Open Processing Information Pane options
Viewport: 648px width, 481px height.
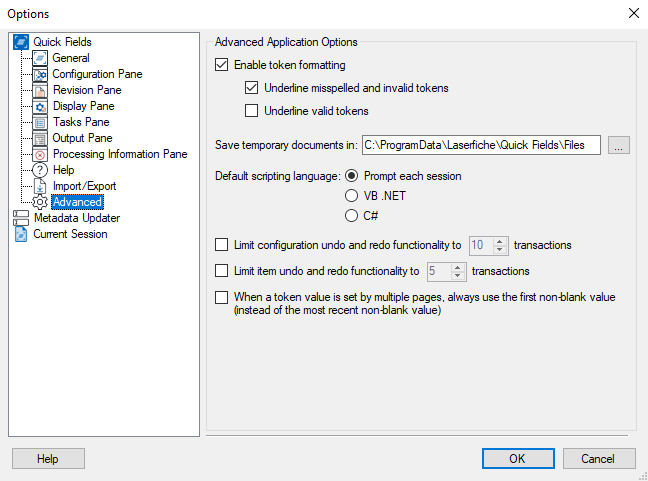tap(120, 154)
